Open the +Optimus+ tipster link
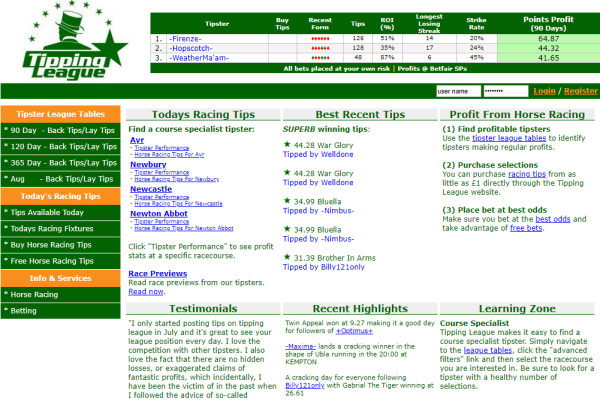Image resolution: width=600 pixels, height=400 pixels. 354,331
